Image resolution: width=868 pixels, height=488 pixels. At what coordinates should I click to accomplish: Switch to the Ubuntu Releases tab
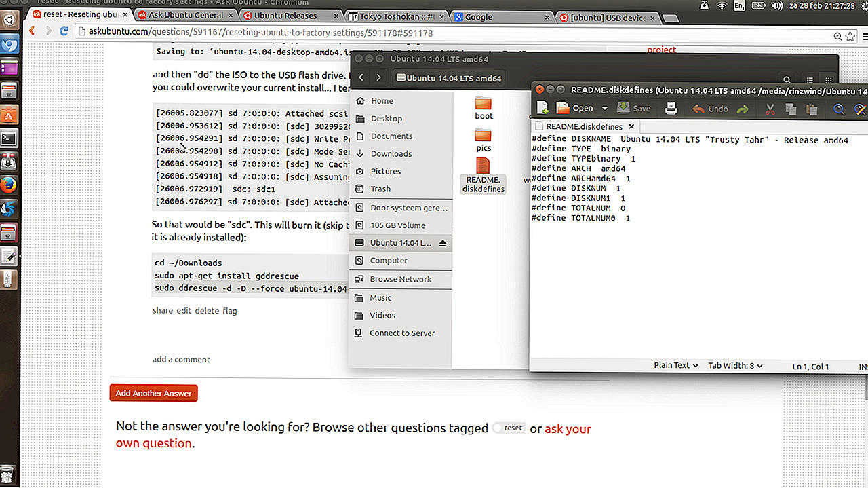click(285, 16)
